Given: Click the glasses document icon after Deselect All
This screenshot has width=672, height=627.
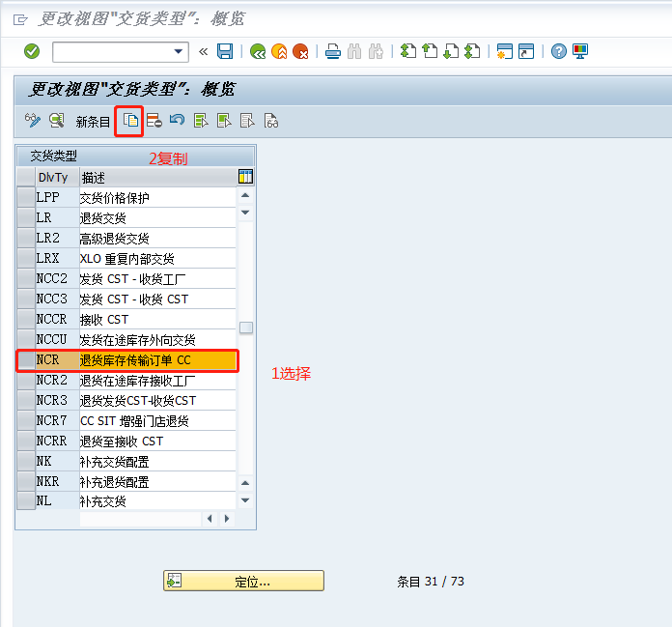Looking at the screenshot, I should point(271,121).
